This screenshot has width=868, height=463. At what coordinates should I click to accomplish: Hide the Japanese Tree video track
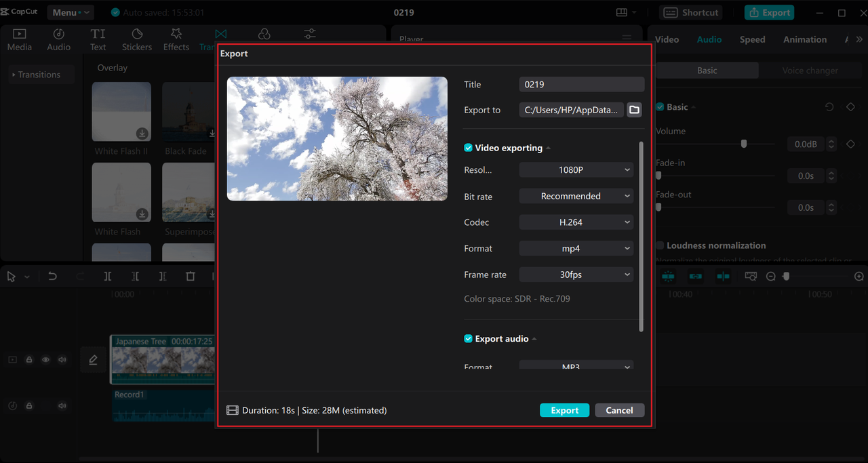coord(45,360)
